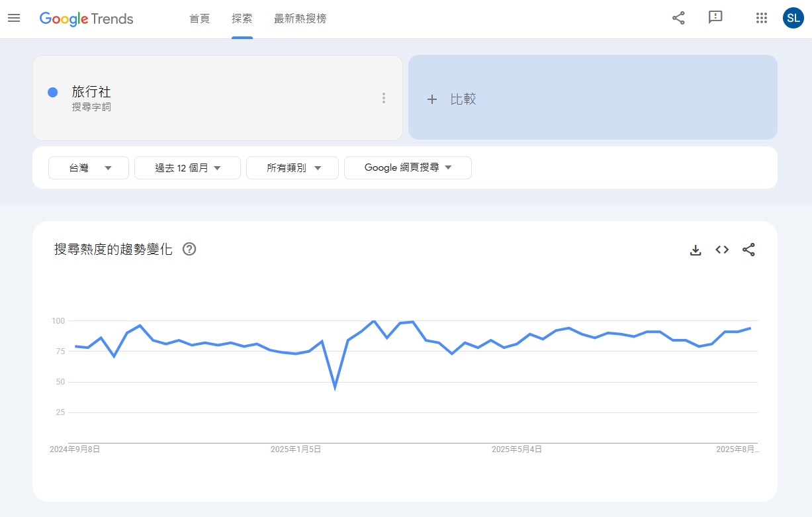The height and width of the screenshot is (517, 812).
Task: Switch to the 最新熱搜榜 tab
Action: coord(300,19)
